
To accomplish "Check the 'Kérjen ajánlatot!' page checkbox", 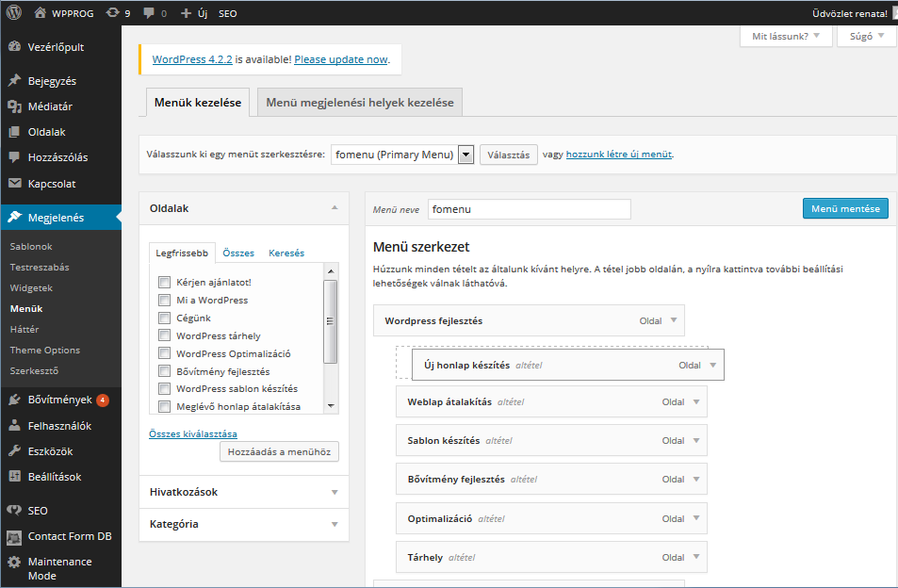I will click(165, 283).
